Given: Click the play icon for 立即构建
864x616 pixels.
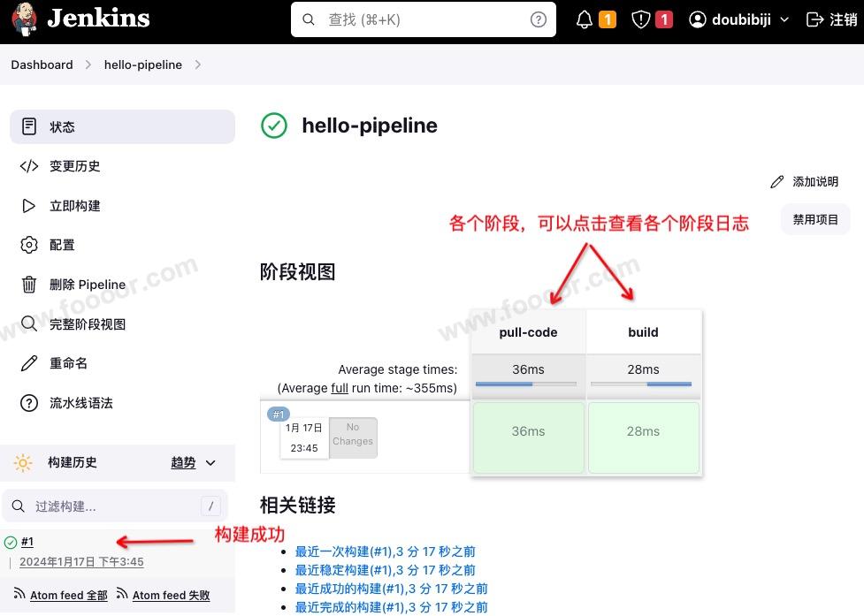Looking at the screenshot, I should click(29, 206).
